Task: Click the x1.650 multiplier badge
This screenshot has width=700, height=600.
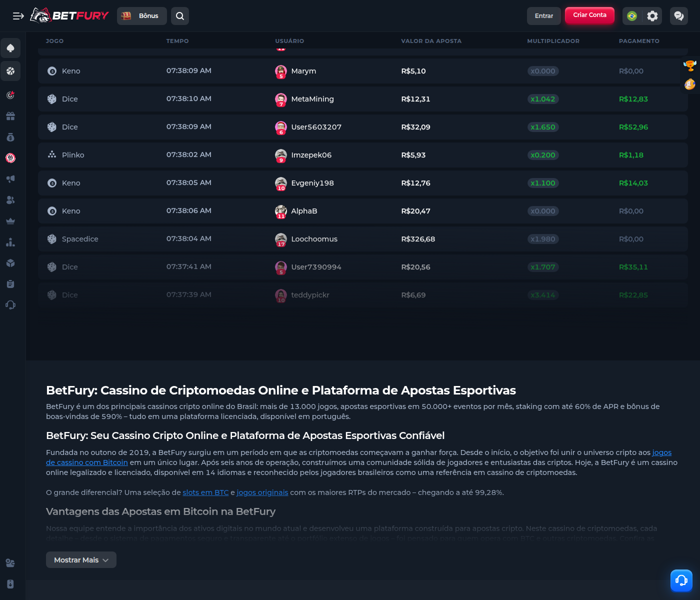Action: click(543, 127)
